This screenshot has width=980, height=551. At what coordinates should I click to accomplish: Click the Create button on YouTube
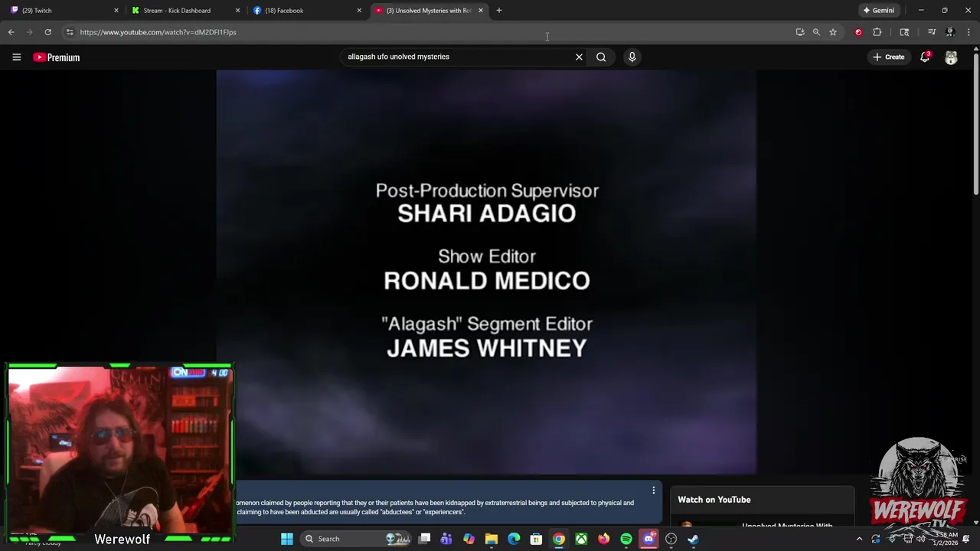(888, 57)
